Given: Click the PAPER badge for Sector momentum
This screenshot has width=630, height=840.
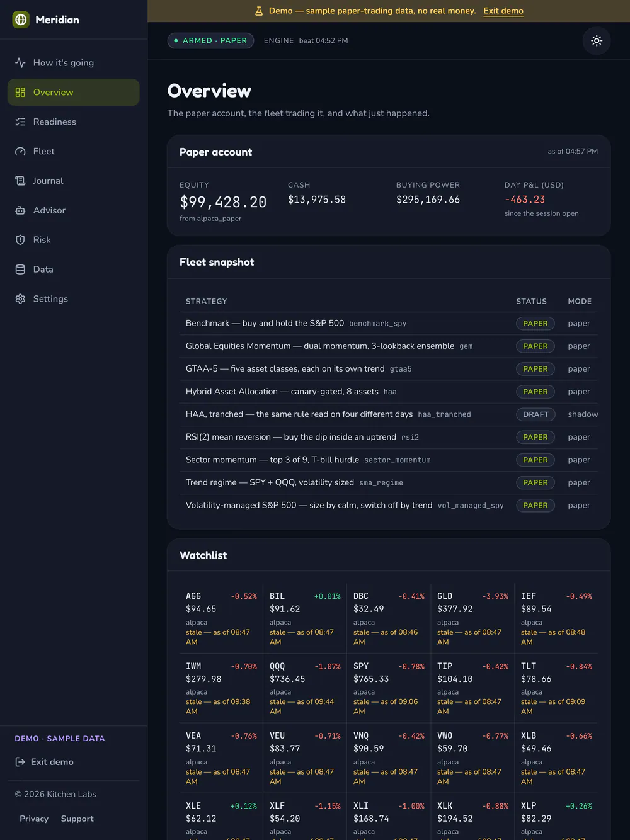Looking at the screenshot, I should pos(535,460).
